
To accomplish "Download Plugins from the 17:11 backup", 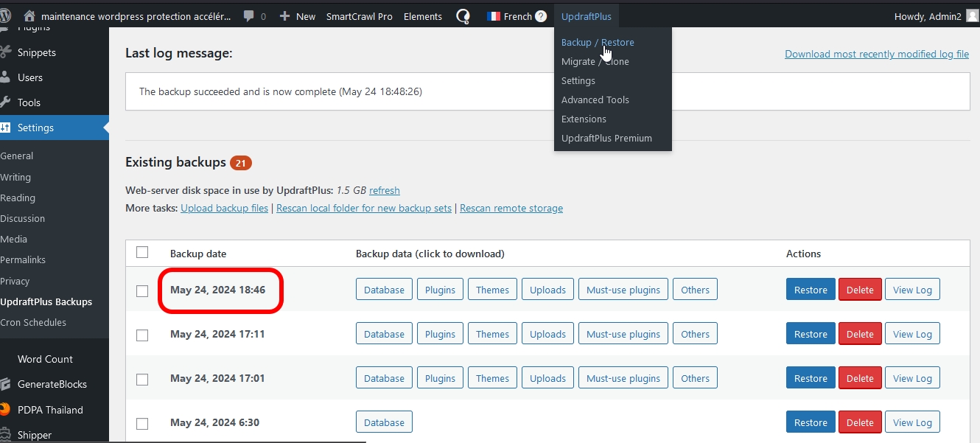I will coord(441,334).
